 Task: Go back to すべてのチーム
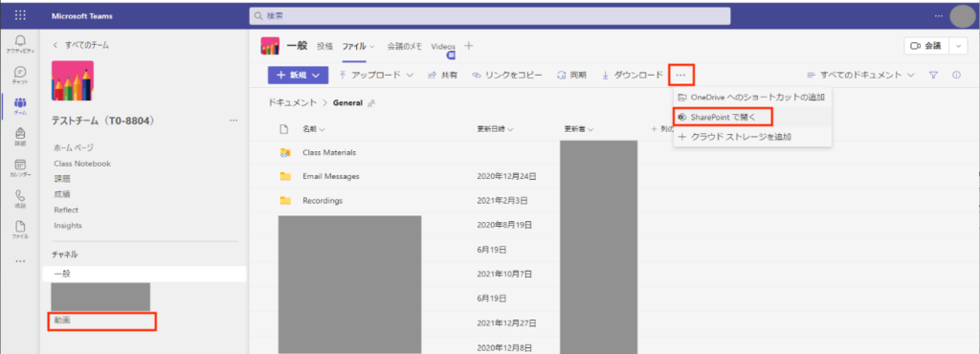pos(82,45)
